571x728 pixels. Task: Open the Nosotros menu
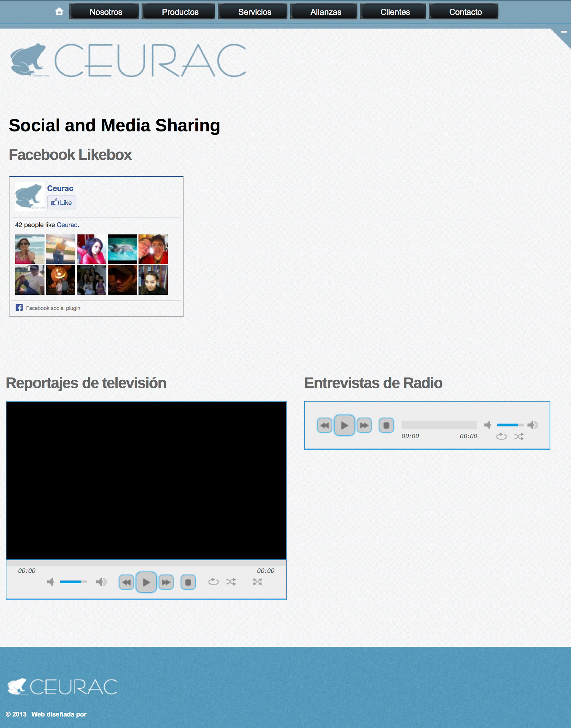(104, 12)
